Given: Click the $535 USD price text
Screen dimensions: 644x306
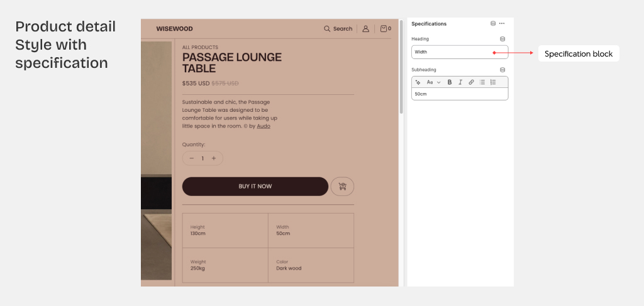Looking at the screenshot, I should [196, 84].
